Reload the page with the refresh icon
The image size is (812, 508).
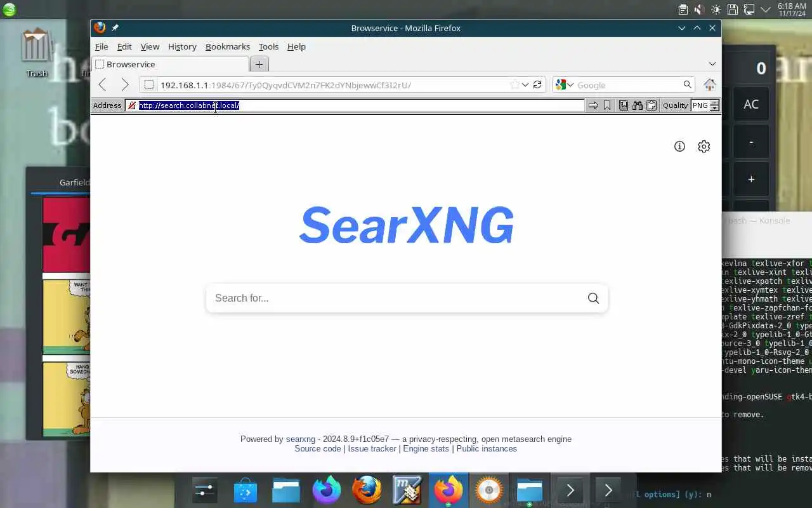coord(537,84)
